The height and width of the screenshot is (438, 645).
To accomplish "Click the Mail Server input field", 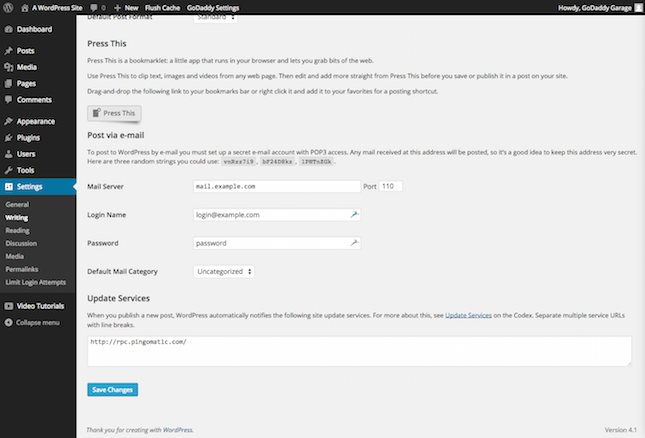I will 277,186.
